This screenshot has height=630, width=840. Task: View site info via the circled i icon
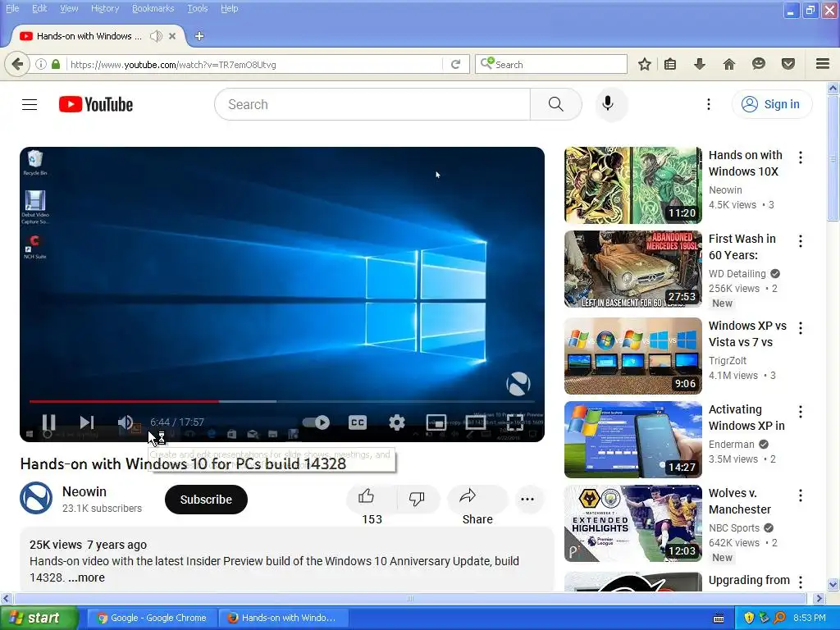(41, 64)
